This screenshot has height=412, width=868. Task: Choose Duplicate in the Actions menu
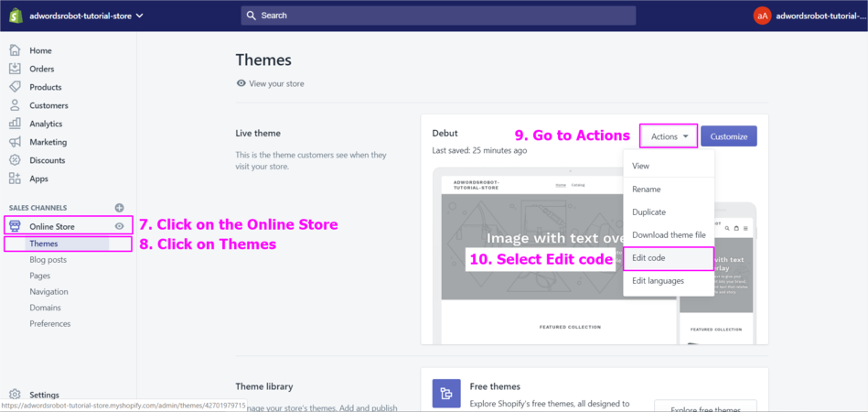(648, 212)
